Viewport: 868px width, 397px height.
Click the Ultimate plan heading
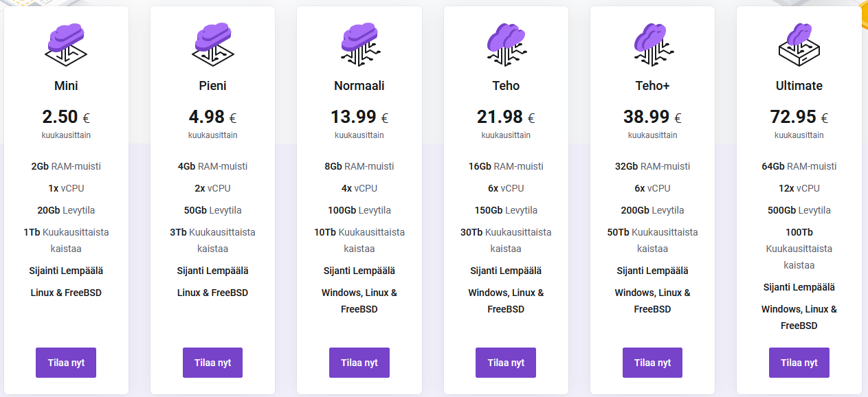click(x=799, y=86)
